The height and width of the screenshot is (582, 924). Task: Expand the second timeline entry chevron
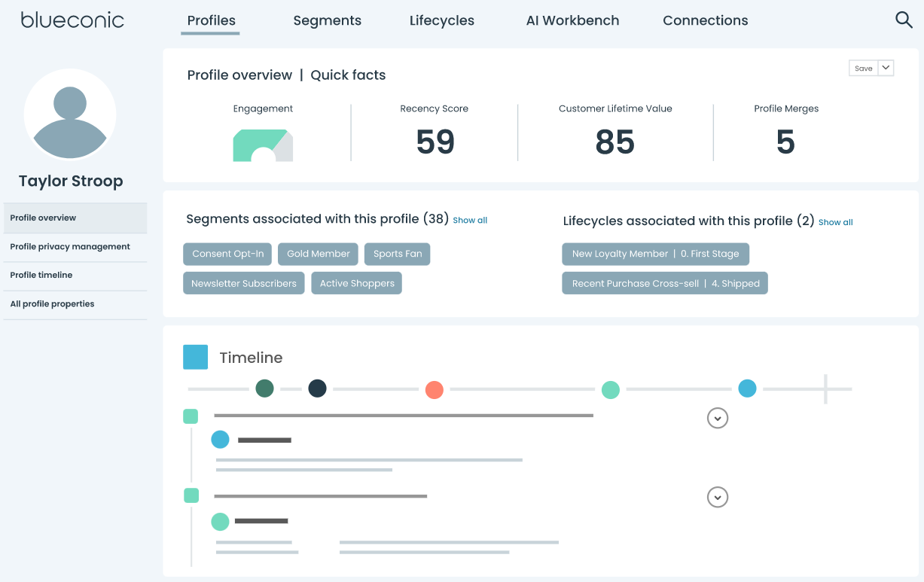coord(717,498)
